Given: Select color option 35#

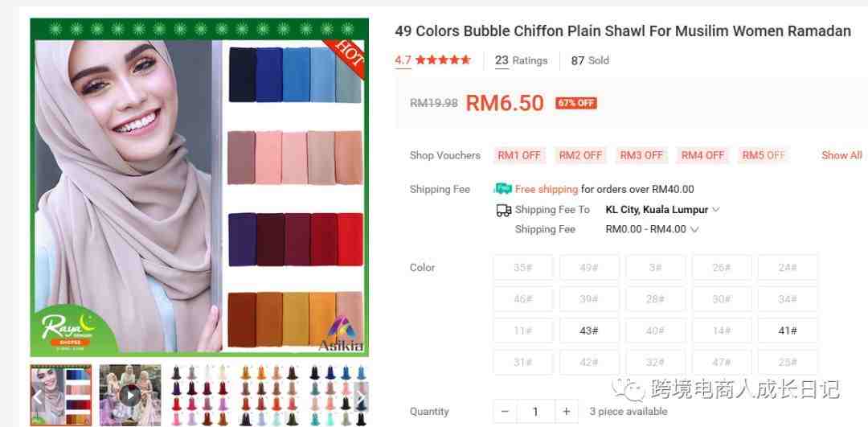Looking at the screenshot, I should 522,268.
